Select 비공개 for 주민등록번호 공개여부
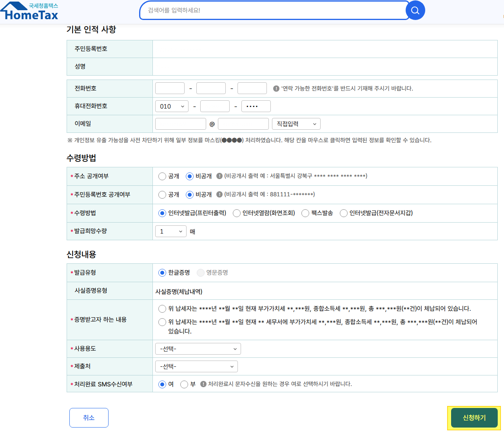The image size is (504, 435). (x=189, y=194)
